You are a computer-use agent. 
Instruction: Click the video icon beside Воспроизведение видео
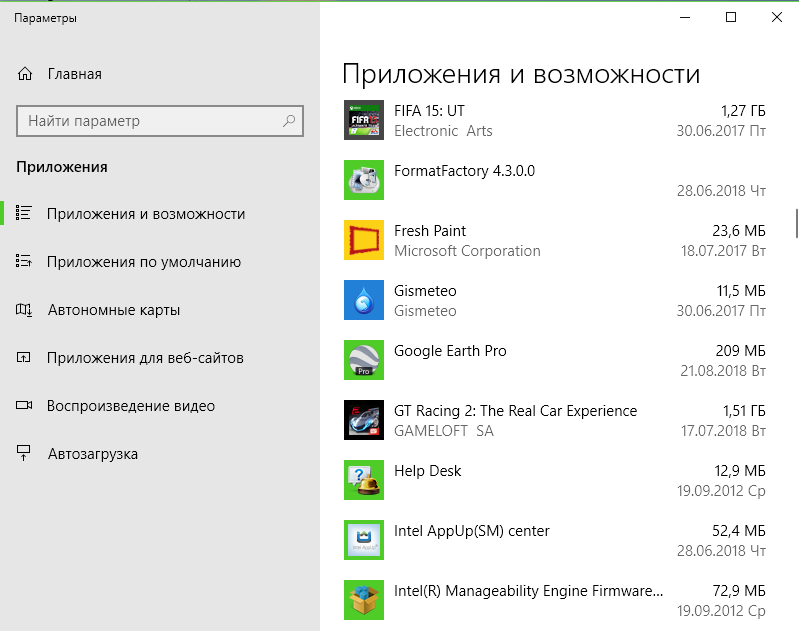pyautogui.click(x=23, y=405)
